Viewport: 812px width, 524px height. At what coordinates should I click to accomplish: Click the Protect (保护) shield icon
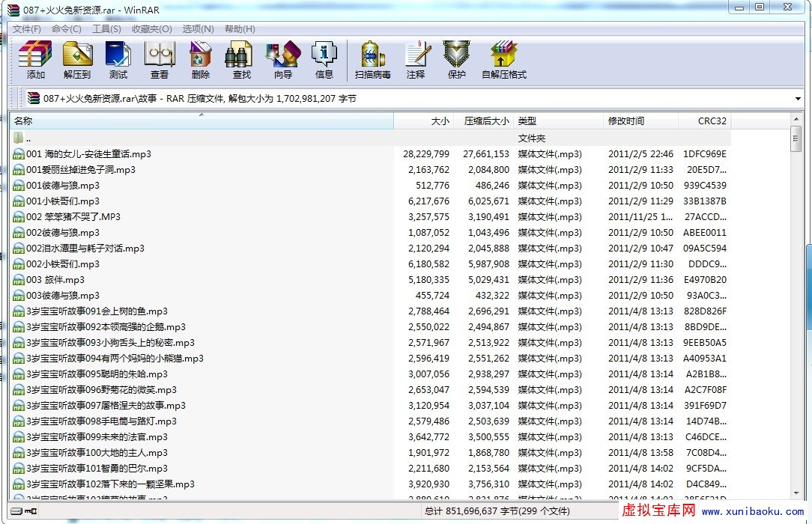[457, 60]
